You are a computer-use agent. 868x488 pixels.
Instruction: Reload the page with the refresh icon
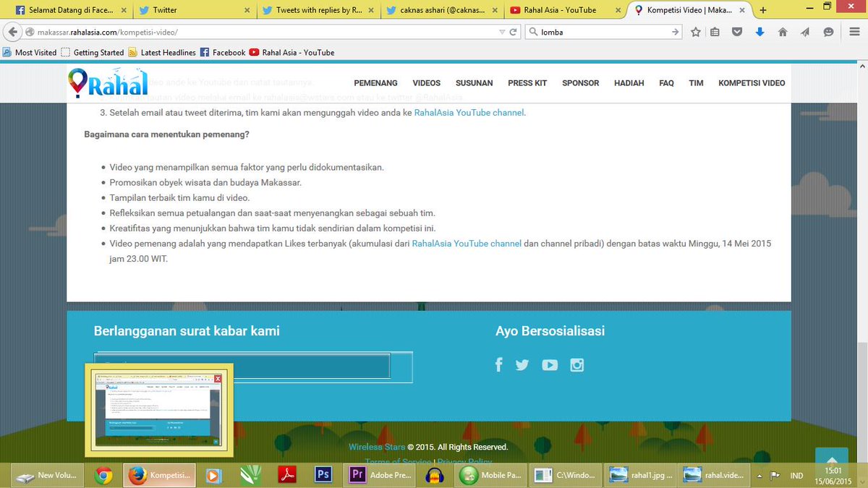point(514,33)
